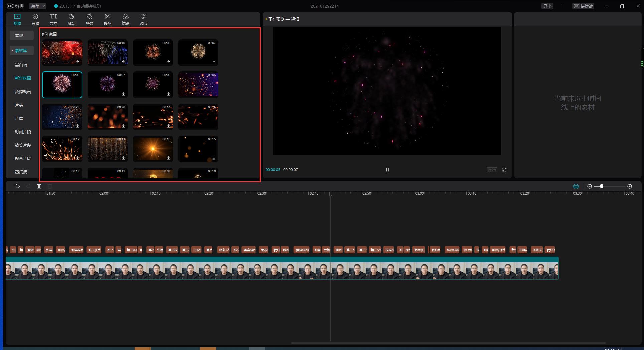The height and width of the screenshot is (350, 644).
Task: Click the split clip tool in timeline toolbar
Action: click(39, 186)
